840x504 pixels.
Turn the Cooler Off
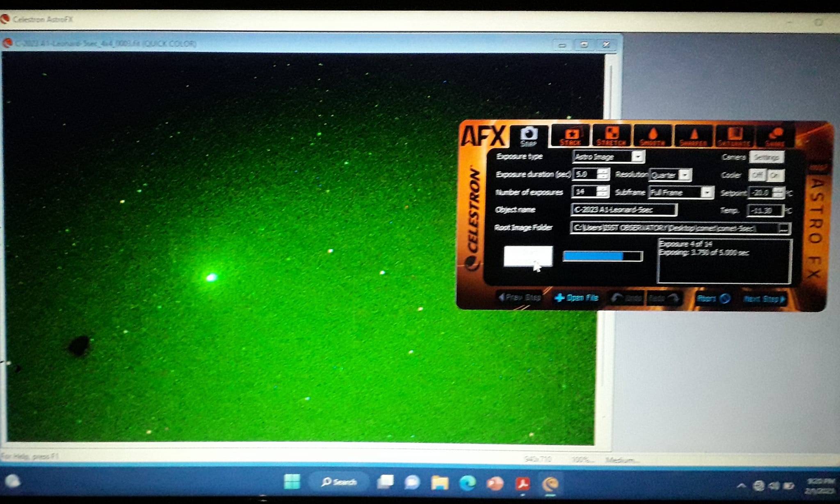(757, 175)
